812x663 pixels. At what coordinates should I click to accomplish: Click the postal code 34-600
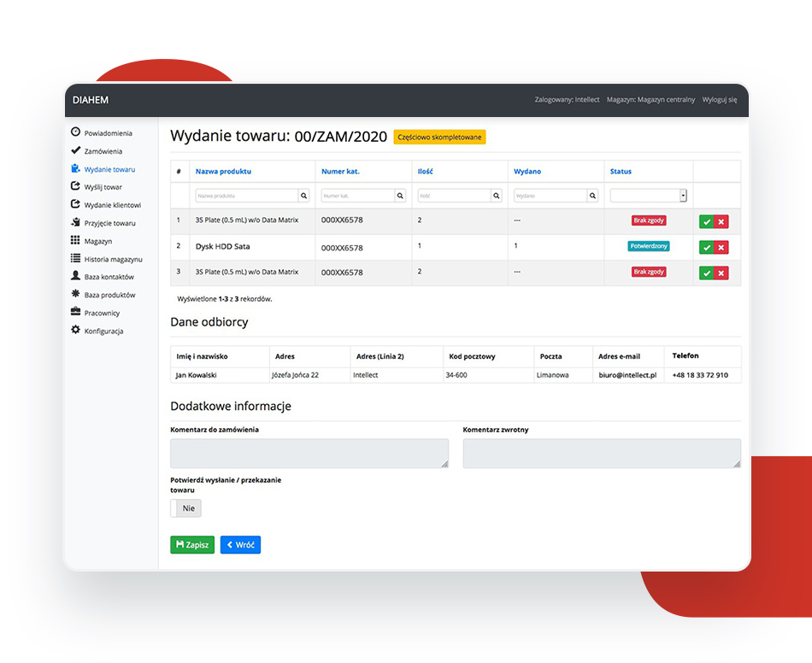click(456, 375)
